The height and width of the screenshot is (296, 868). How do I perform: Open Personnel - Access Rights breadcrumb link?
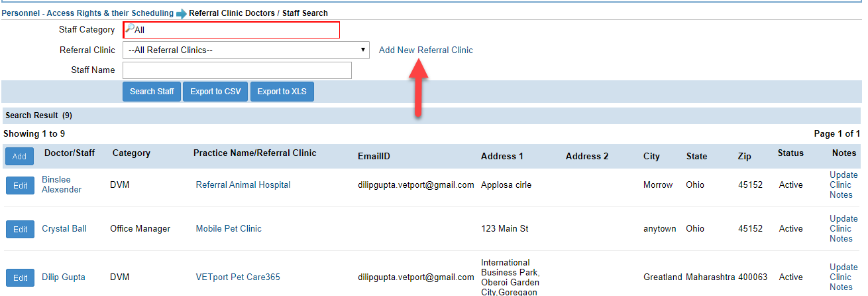(x=87, y=13)
